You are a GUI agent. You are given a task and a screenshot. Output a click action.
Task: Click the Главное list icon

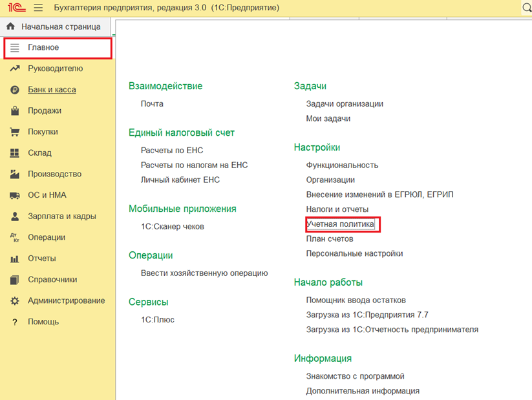tap(15, 48)
